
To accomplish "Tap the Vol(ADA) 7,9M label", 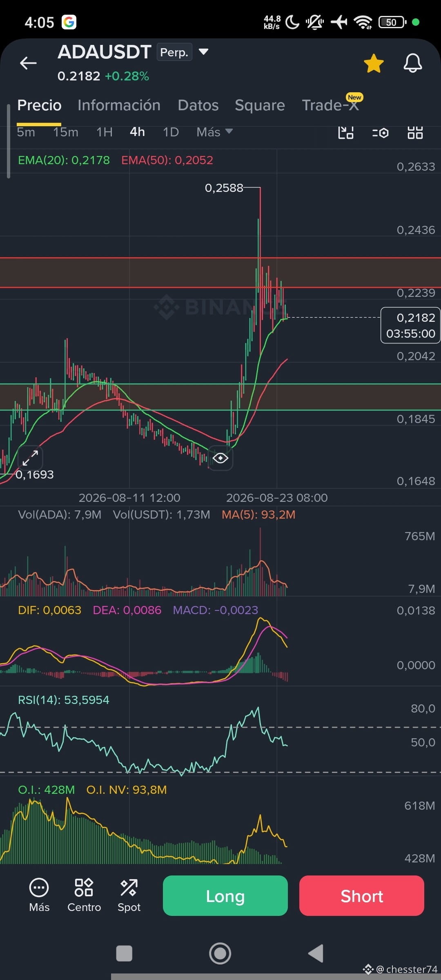I will (60, 514).
